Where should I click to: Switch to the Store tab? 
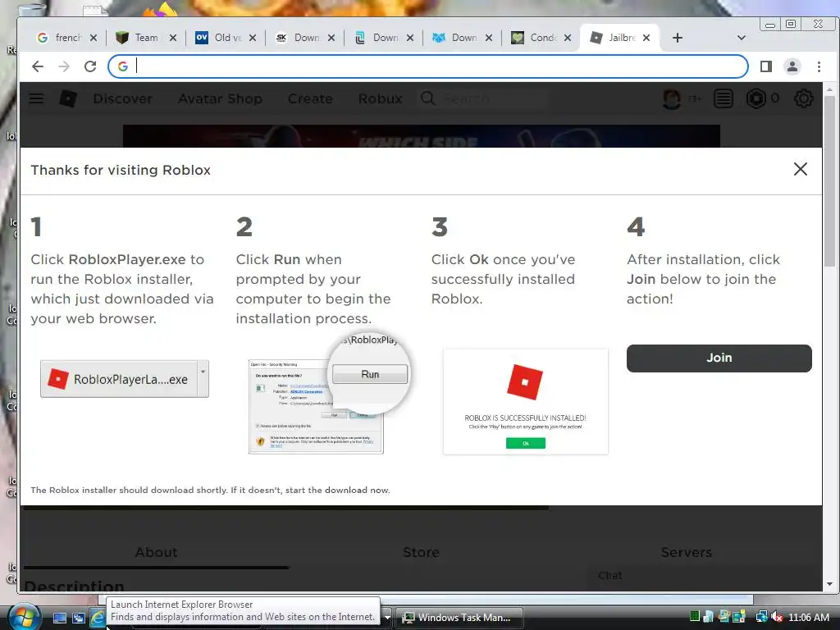tap(421, 552)
